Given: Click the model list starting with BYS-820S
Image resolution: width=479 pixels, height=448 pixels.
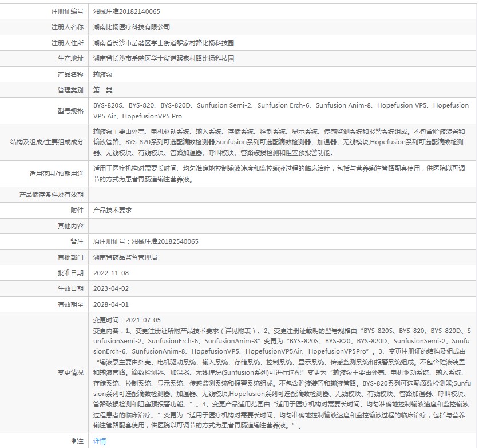Looking at the screenshot, I should [281, 111].
